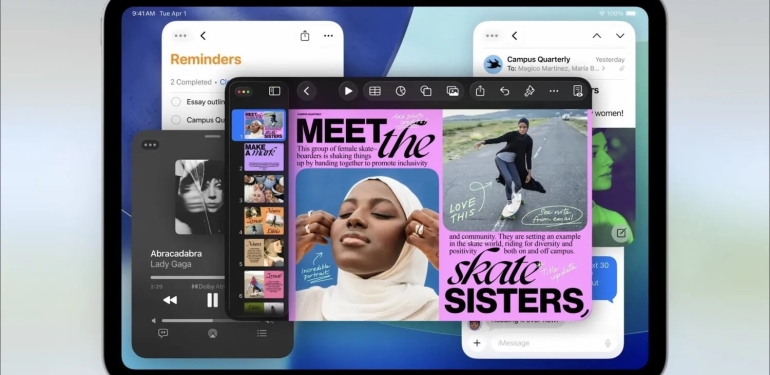Toggle the Keynote slide navigator sidebar
The height and width of the screenshot is (375, 770).
coord(275,91)
